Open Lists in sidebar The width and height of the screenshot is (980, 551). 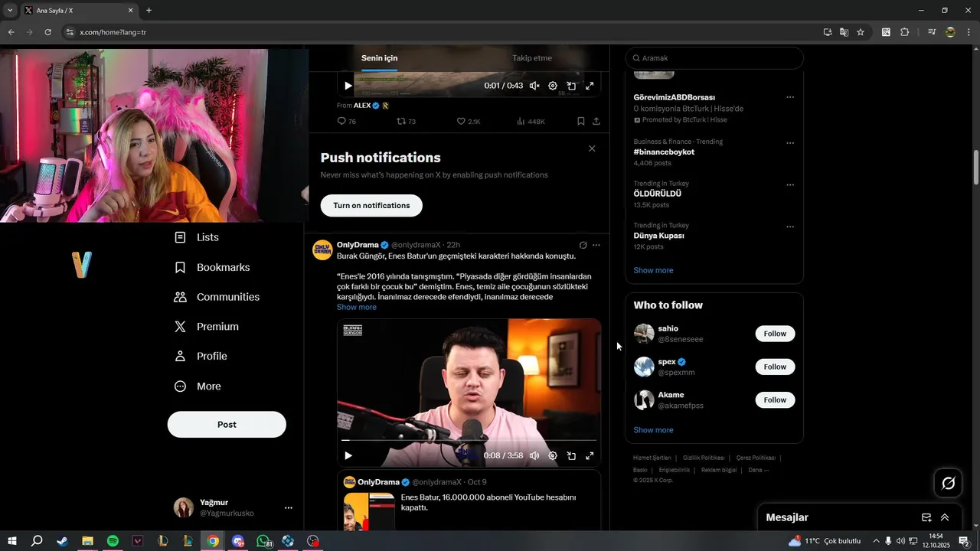point(197,237)
